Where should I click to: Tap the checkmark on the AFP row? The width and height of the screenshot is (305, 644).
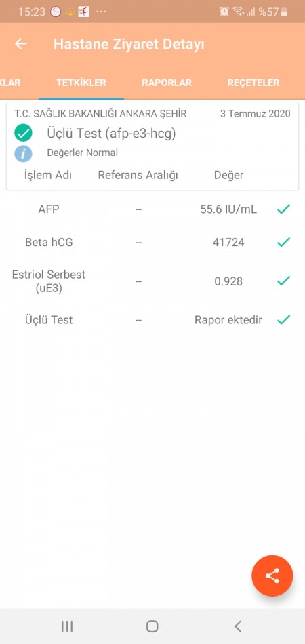(x=284, y=209)
